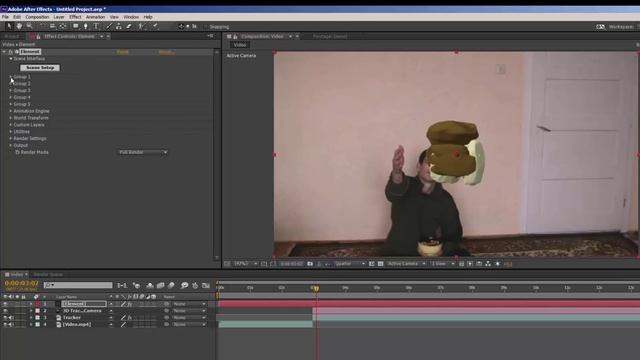640x360 pixels.
Task: Toggle the Render Mode stopwatch
Action: (18, 152)
